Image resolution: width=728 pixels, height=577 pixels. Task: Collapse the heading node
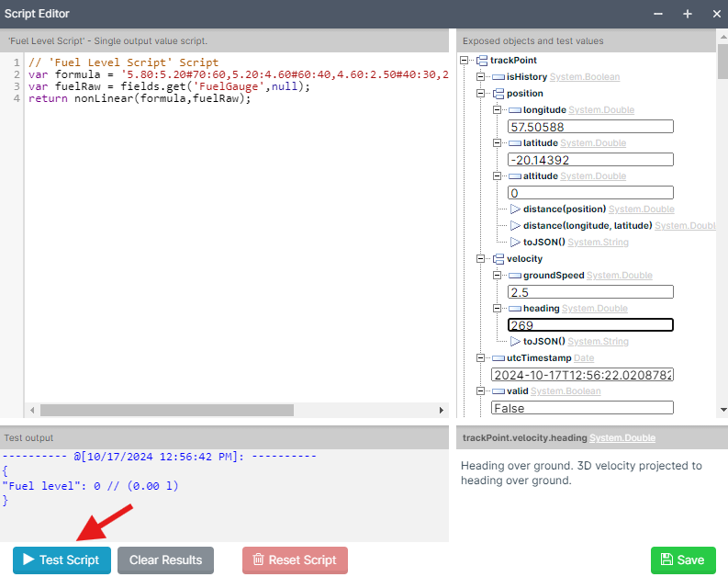[x=497, y=309]
